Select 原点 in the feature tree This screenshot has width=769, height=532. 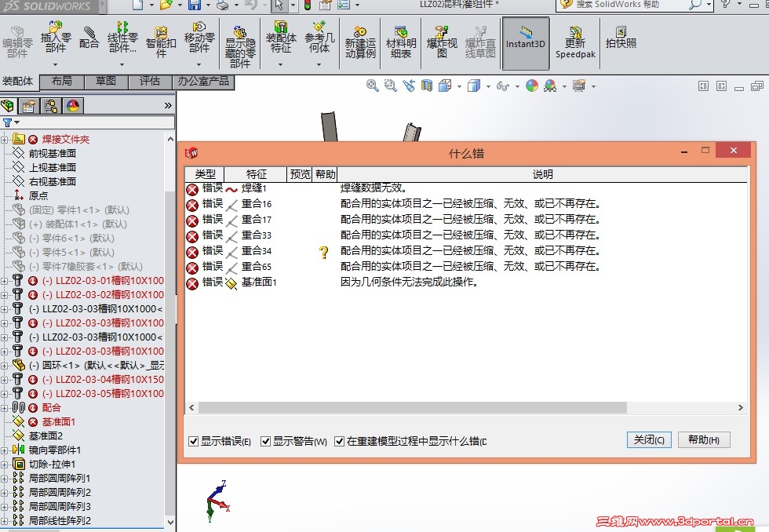point(38,195)
